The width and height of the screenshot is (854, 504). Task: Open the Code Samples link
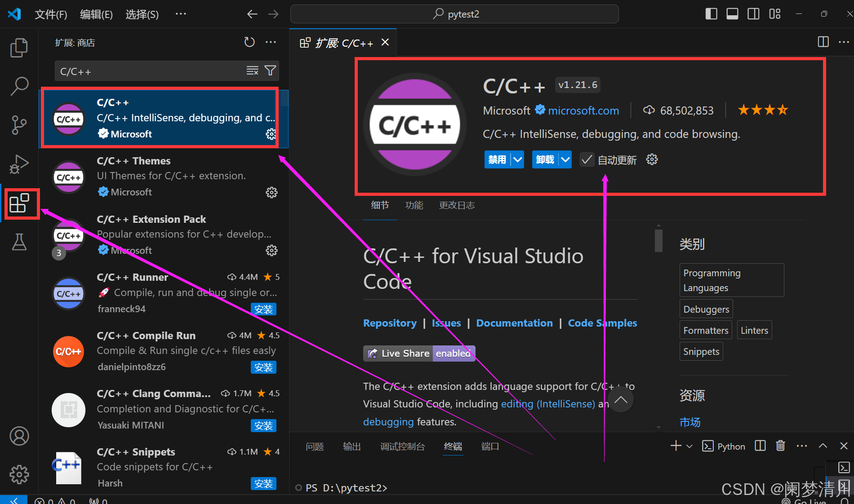(602, 323)
